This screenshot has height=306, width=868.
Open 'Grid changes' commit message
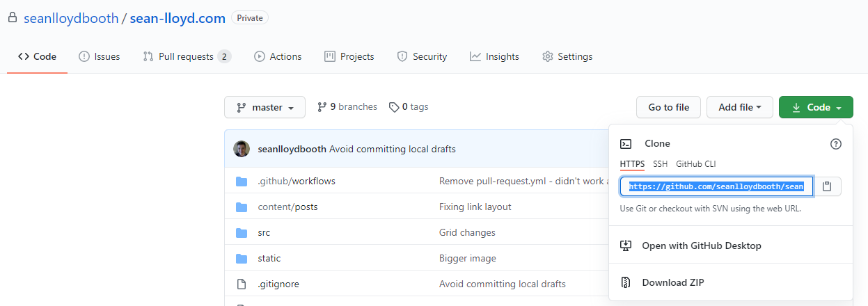tap(467, 232)
